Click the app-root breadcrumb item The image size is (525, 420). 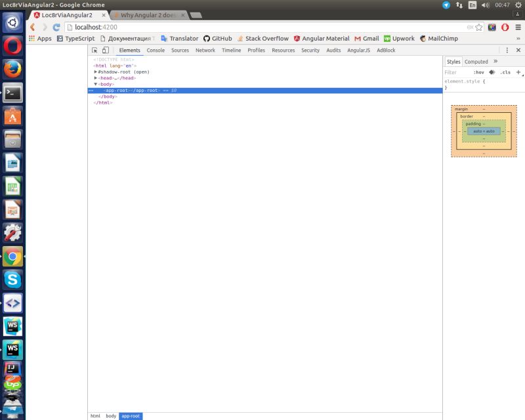click(130, 415)
